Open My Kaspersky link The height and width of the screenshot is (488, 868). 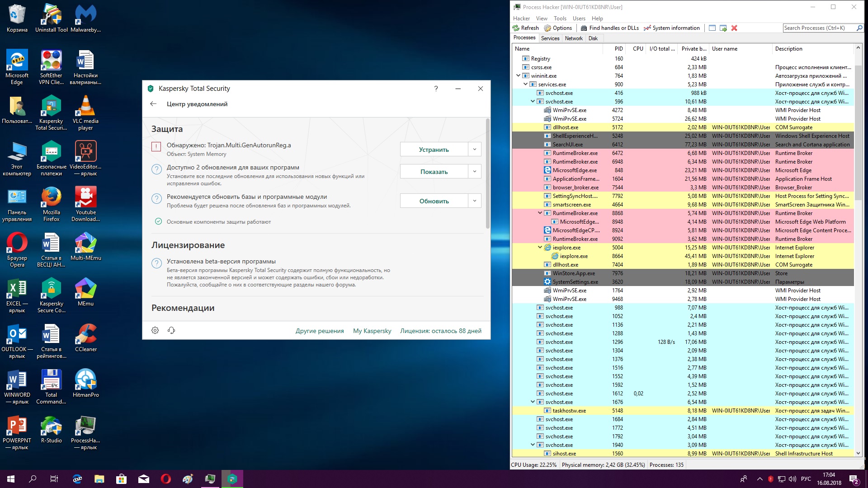(x=372, y=331)
